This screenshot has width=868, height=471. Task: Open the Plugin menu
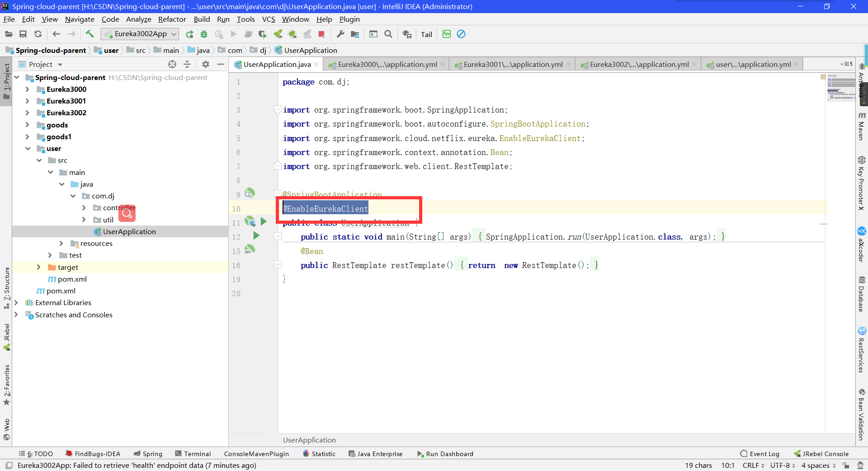[x=349, y=19]
